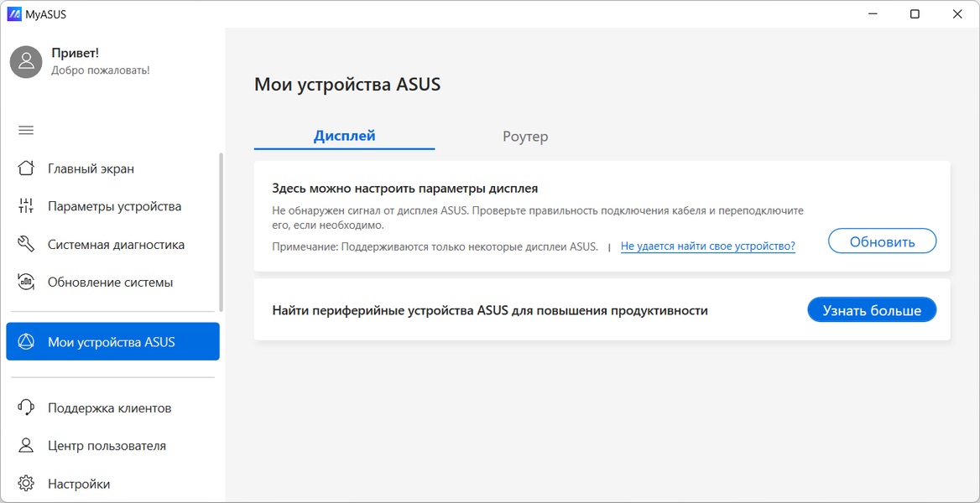The width and height of the screenshot is (980, 503).
Task: Click the sliders icon for Параметры устройства
Action: pos(26,206)
